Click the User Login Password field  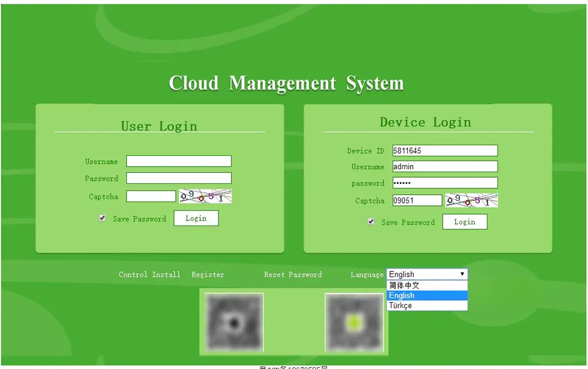pyautogui.click(x=179, y=178)
